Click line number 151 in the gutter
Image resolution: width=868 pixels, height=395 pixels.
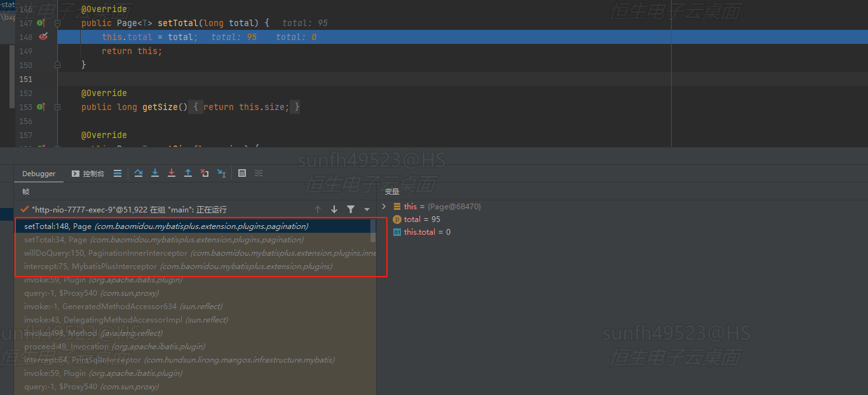(x=25, y=79)
